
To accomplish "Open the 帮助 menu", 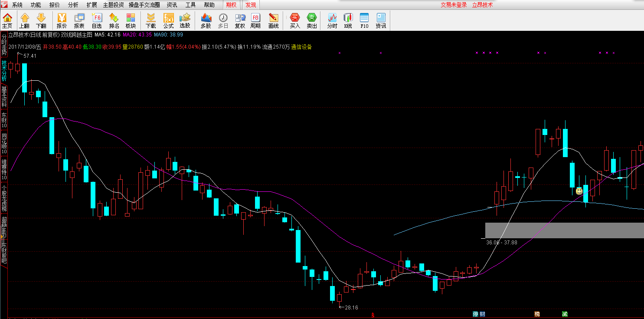I will click(209, 5).
